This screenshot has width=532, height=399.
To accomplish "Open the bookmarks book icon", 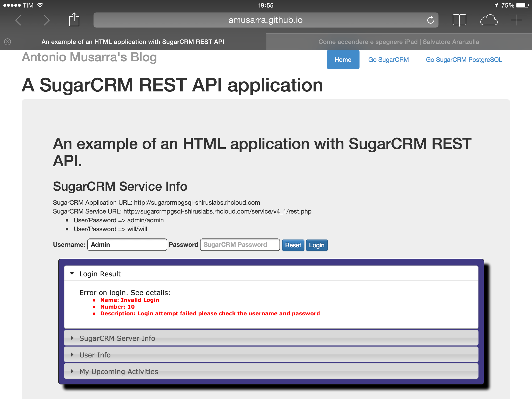I will (x=459, y=20).
